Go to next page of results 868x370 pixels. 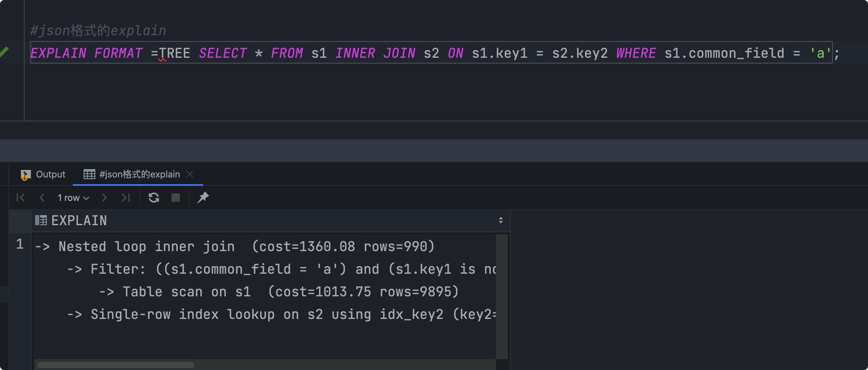105,198
